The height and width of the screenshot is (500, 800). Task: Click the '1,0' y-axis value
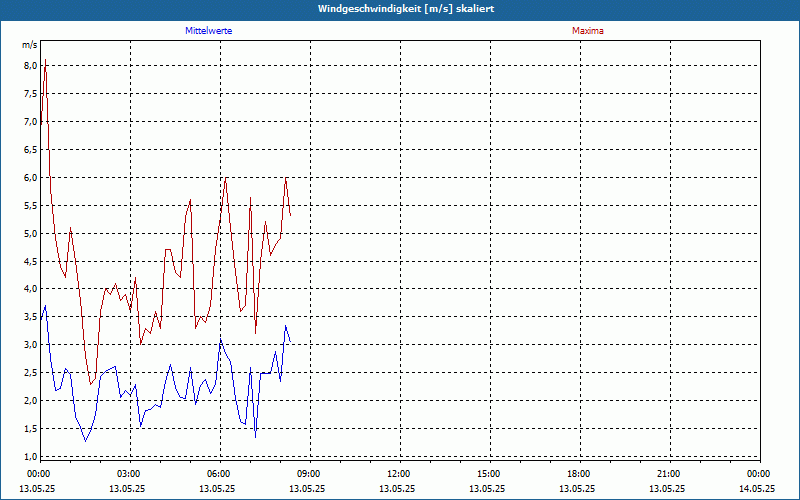[30, 456]
